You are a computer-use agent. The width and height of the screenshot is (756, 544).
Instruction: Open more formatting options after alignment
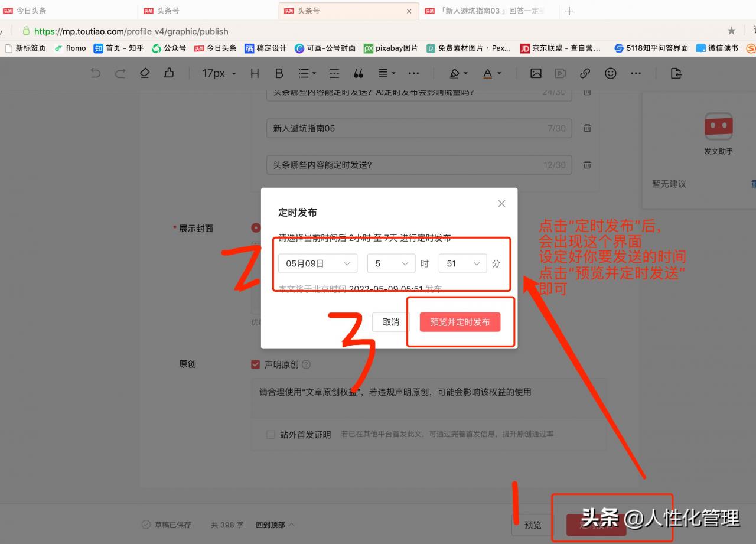tap(413, 73)
